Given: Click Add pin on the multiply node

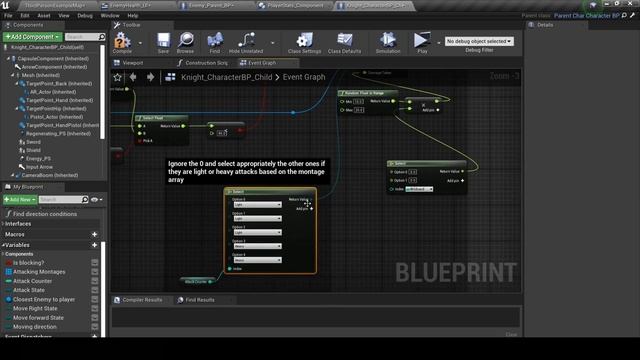Looking at the screenshot, I should click(x=431, y=110).
